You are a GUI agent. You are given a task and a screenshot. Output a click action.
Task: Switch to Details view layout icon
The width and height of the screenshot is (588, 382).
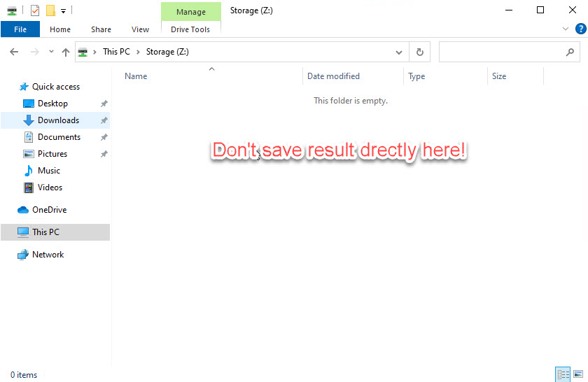click(562, 374)
